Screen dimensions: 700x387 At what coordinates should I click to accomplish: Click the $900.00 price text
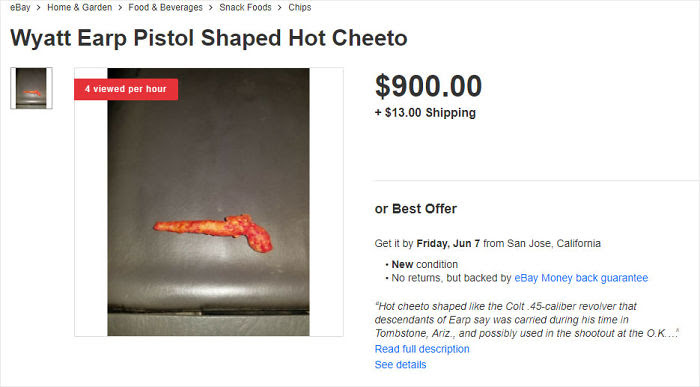pos(428,86)
